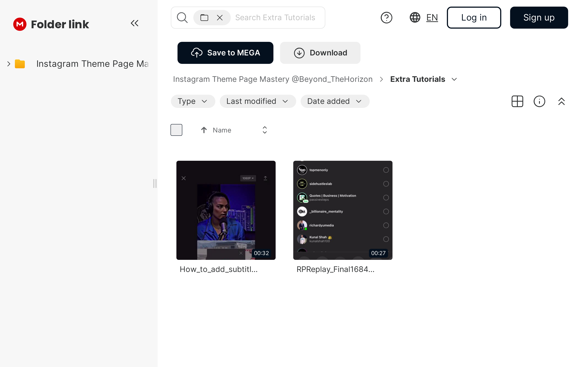The height and width of the screenshot is (367, 588).
Task: Collapse the sidebar with double-chevron icon
Action: [134, 23]
